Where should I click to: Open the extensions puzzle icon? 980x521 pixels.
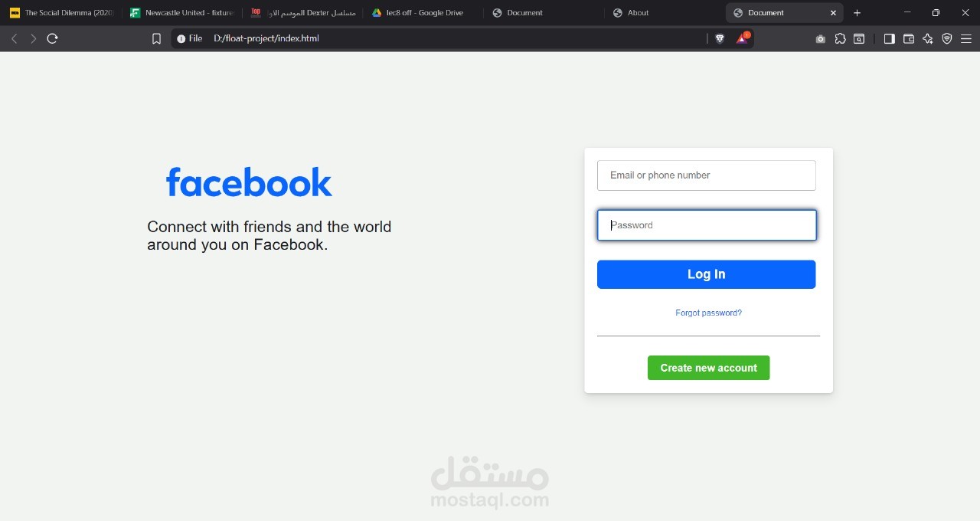click(x=840, y=38)
